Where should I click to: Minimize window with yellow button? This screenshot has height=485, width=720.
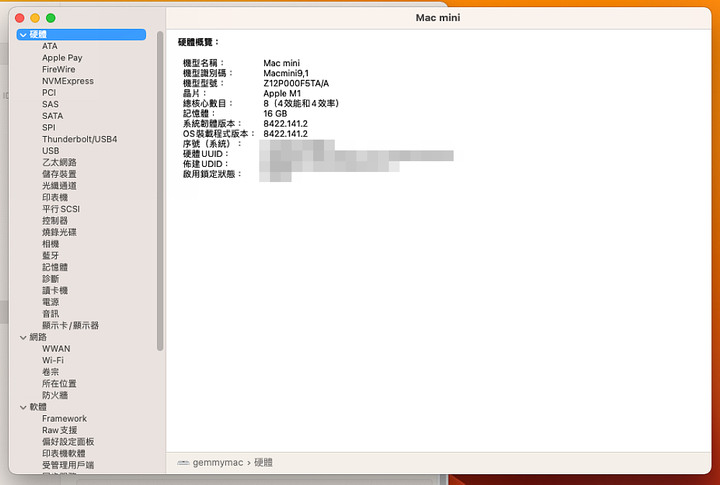[35, 18]
